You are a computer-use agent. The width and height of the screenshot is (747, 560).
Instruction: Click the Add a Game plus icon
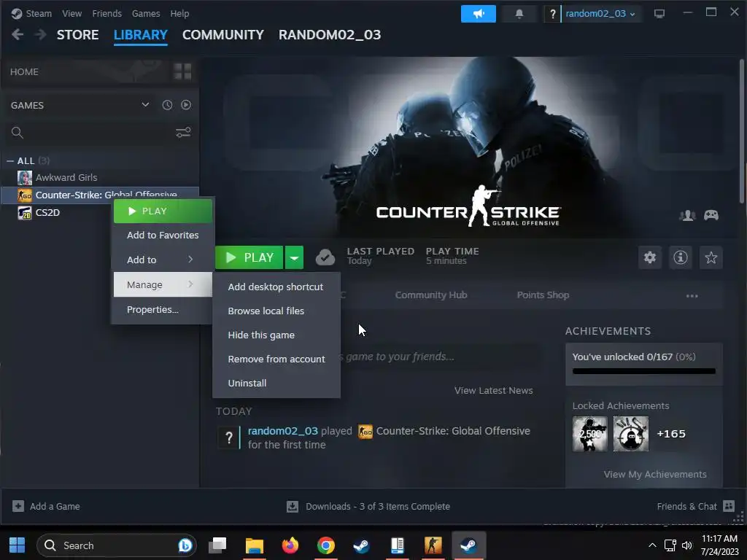point(18,506)
